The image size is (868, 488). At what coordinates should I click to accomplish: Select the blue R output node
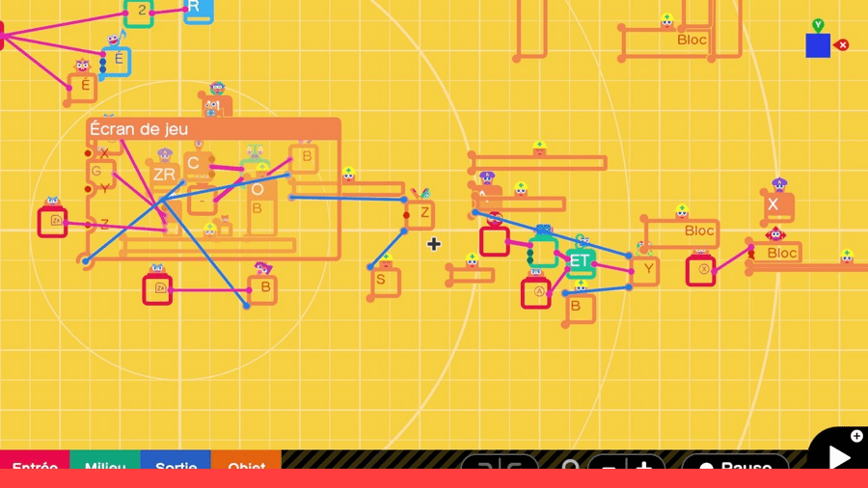tap(197, 9)
